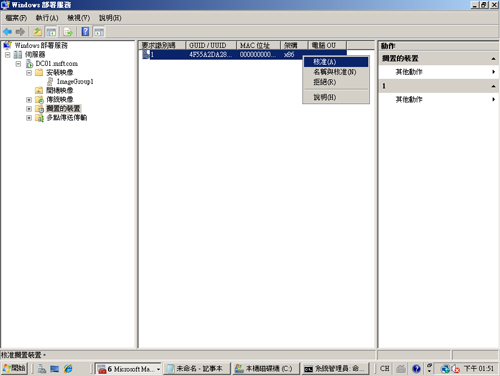Open the 說明(H) menu in menu bar
The height and width of the screenshot is (376, 500).
tap(110, 18)
